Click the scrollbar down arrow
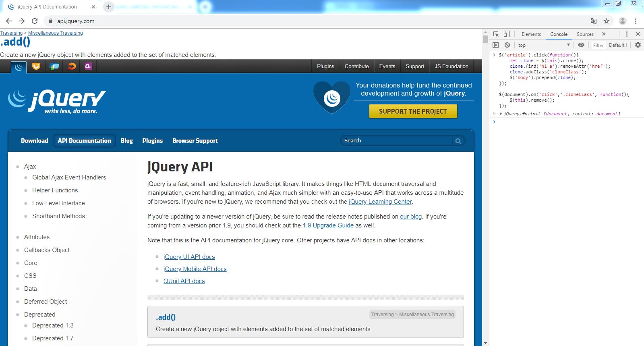The image size is (644, 346). point(485,343)
